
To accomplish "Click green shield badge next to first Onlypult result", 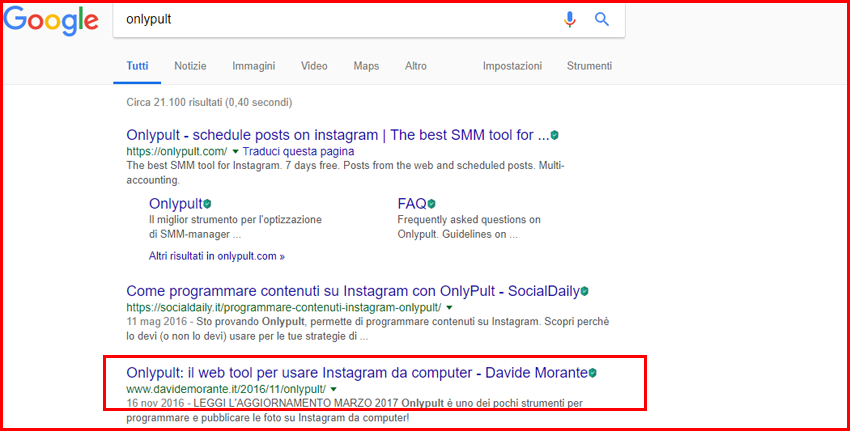I will 555,135.
